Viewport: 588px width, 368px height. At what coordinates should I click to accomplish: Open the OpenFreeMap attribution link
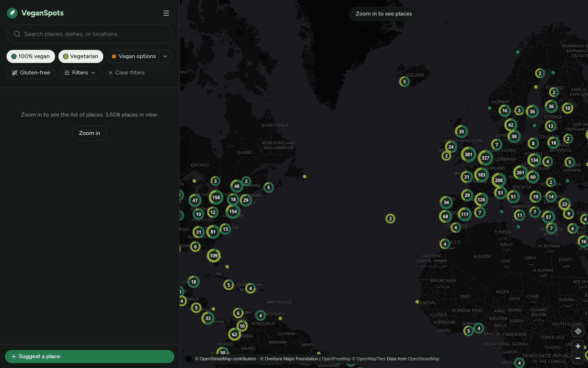pos(336,359)
